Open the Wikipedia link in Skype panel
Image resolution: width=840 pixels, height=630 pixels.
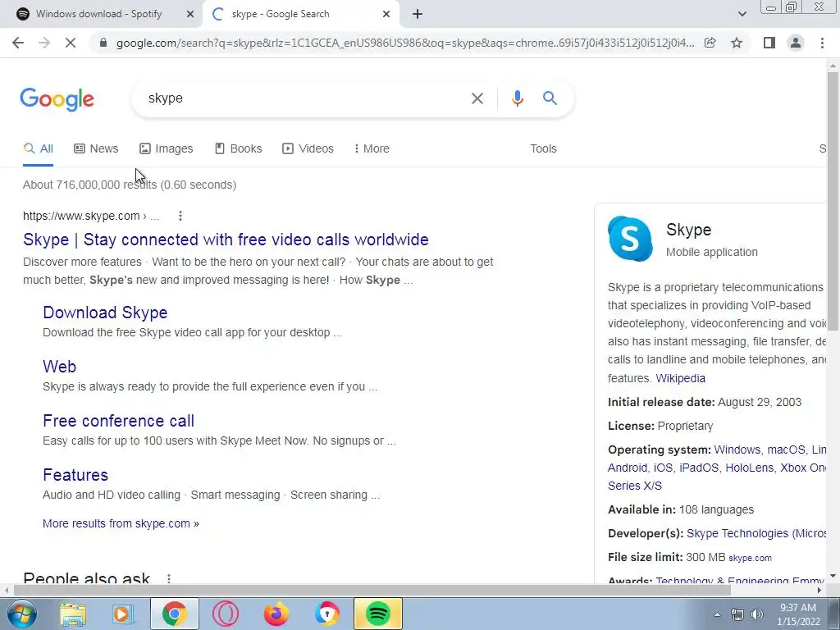(x=680, y=378)
